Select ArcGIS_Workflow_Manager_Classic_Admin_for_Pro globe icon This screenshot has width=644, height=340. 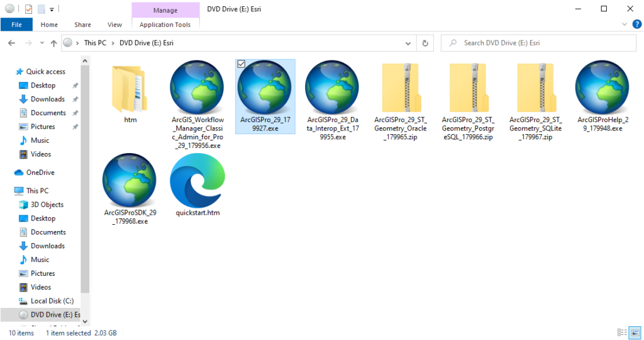[197, 87]
